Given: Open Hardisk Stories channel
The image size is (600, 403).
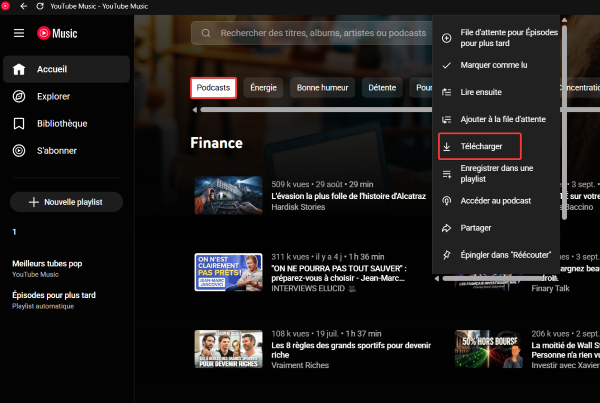Looking at the screenshot, I should point(298,207).
